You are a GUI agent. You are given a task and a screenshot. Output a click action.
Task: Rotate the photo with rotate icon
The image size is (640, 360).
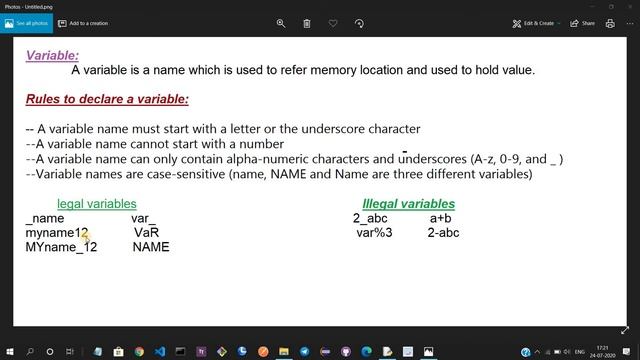359,23
